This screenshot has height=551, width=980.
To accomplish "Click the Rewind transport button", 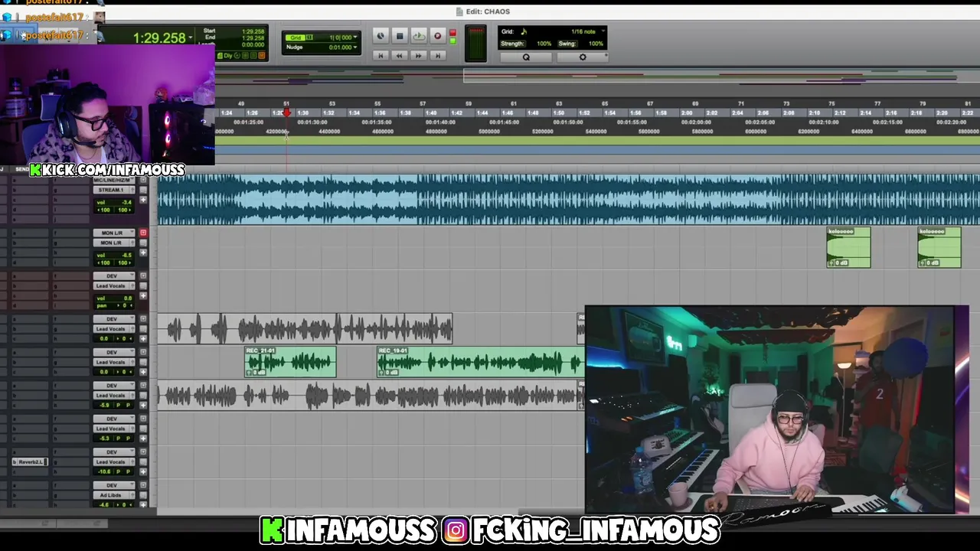I will (399, 55).
